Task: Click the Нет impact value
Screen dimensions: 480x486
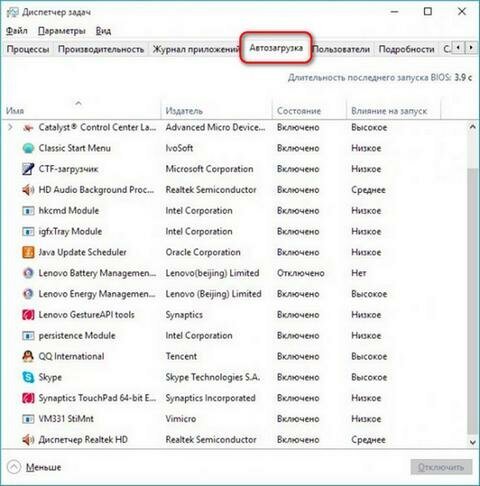Action: coord(359,273)
